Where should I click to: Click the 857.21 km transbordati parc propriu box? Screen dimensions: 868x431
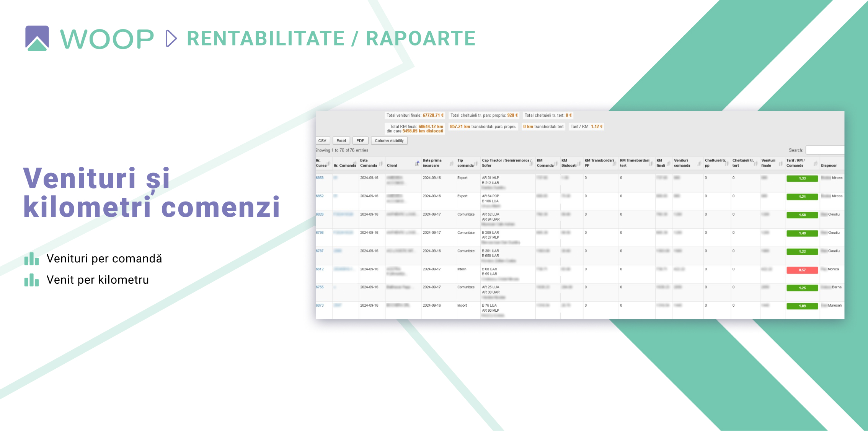pos(483,127)
